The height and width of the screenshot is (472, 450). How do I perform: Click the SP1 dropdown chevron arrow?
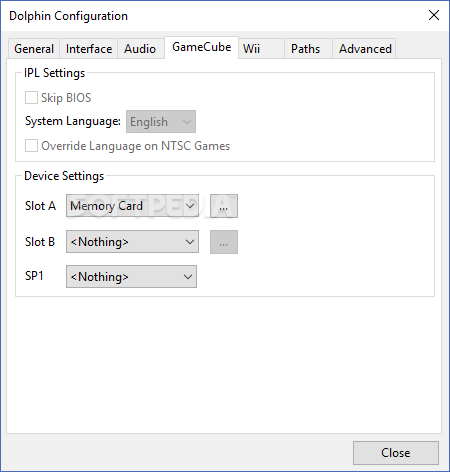188,277
